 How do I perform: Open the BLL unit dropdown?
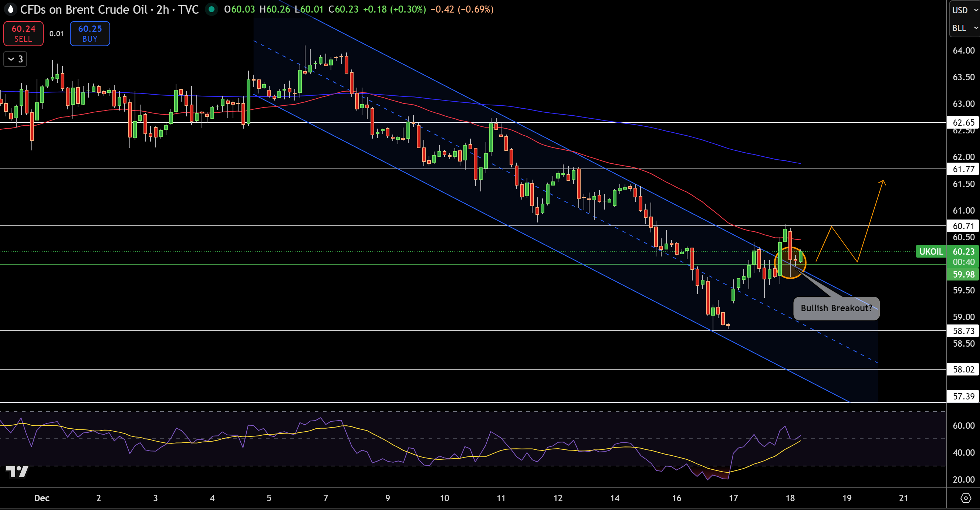point(964,28)
